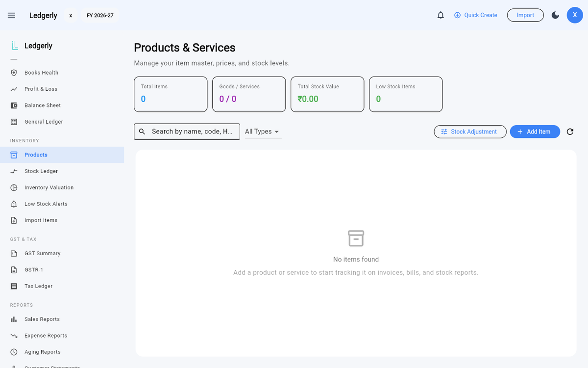This screenshot has width=588, height=368.
Task: Click the Quick Create button
Action: pos(475,15)
